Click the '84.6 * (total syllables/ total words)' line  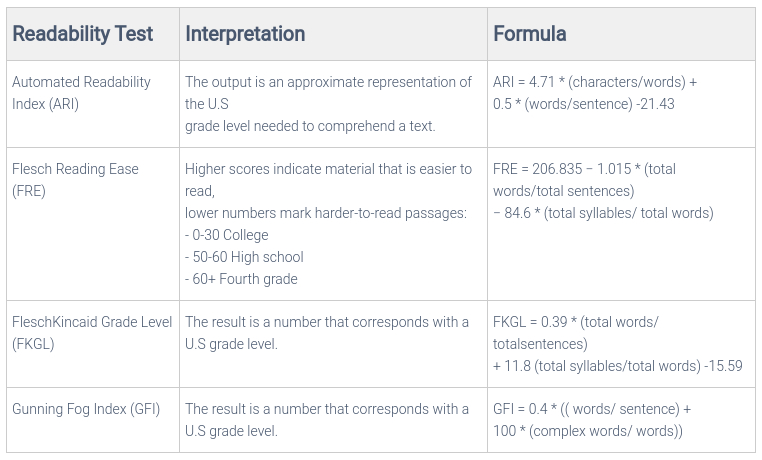(x=603, y=213)
